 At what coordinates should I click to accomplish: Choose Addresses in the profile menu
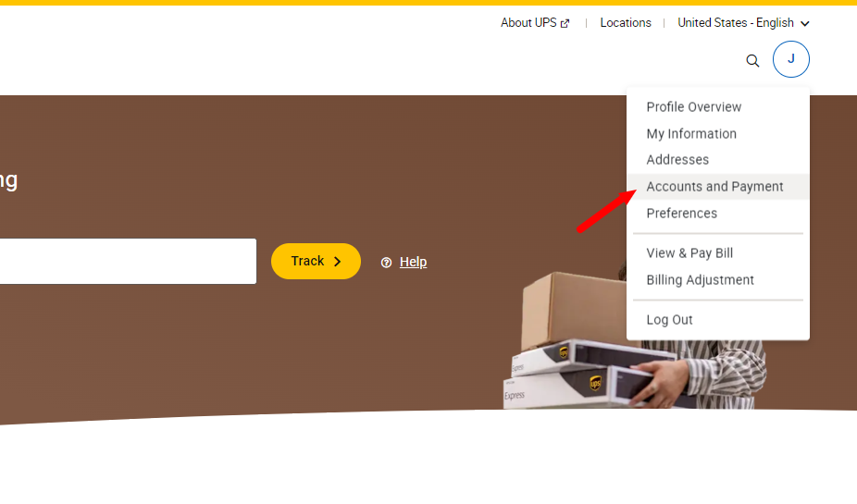point(677,160)
